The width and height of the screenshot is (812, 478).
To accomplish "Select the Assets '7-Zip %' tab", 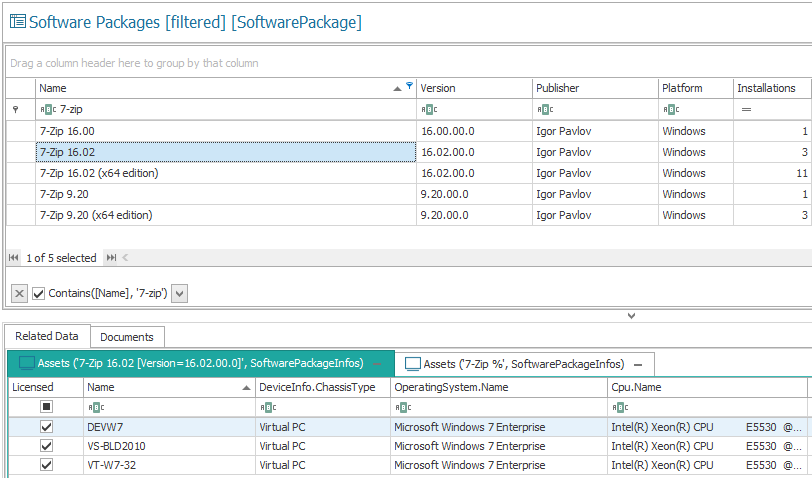I will tap(524, 364).
